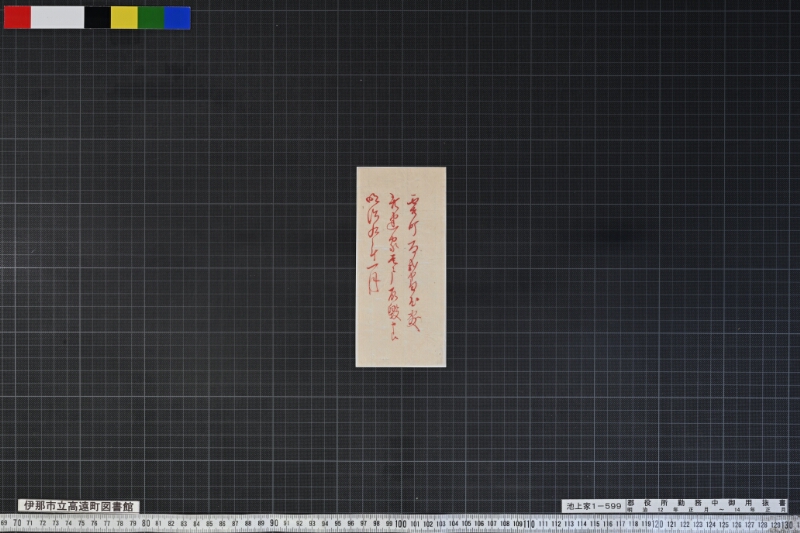
Task: Click the '120' mark on the ruler
Action: [x=658, y=524]
